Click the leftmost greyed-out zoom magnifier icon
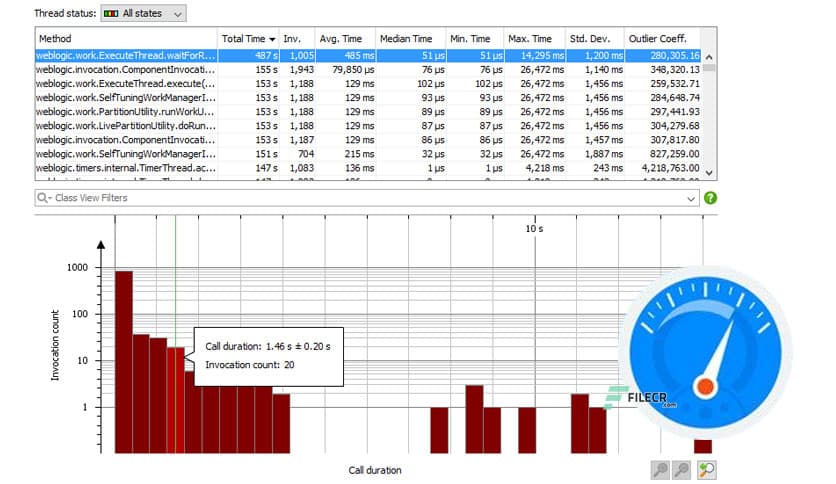The height and width of the screenshot is (484, 836). tap(660, 470)
